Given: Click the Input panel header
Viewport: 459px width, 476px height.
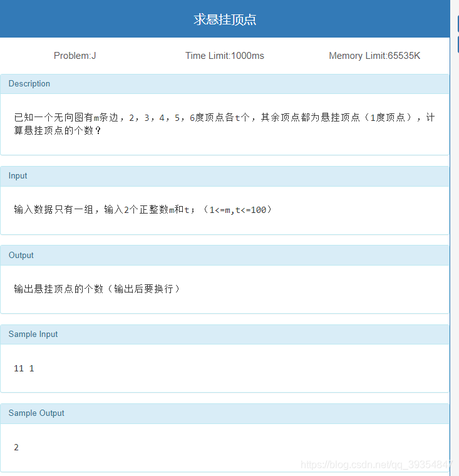Looking at the screenshot, I should [225, 176].
